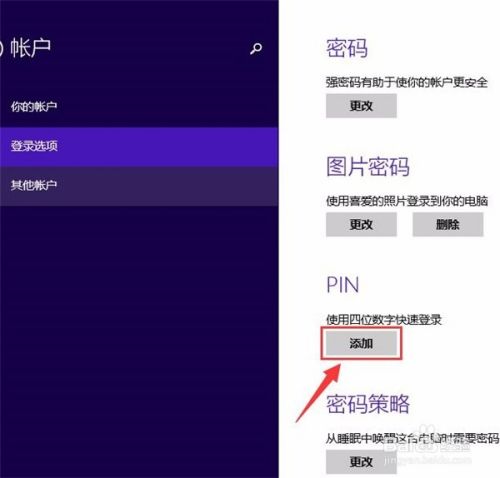Click the text 使用四位数字快速登录
The height and width of the screenshot is (478, 500).
point(384,320)
